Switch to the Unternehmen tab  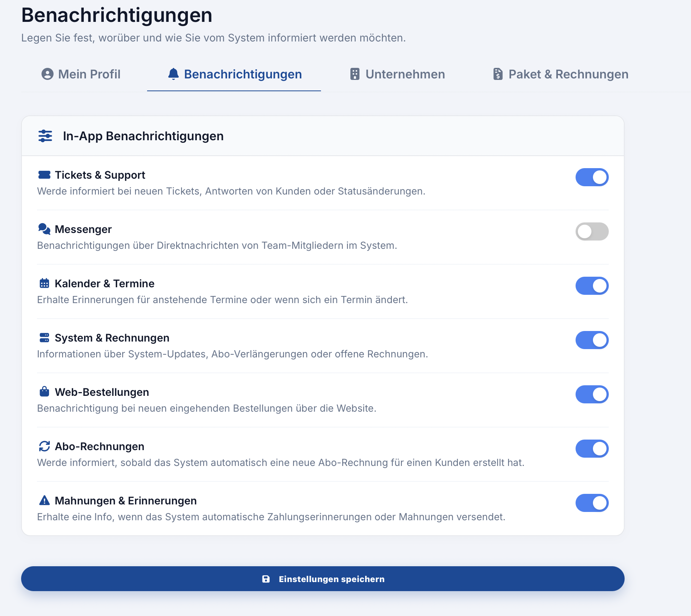pyautogui.click(x=398, y=74)
